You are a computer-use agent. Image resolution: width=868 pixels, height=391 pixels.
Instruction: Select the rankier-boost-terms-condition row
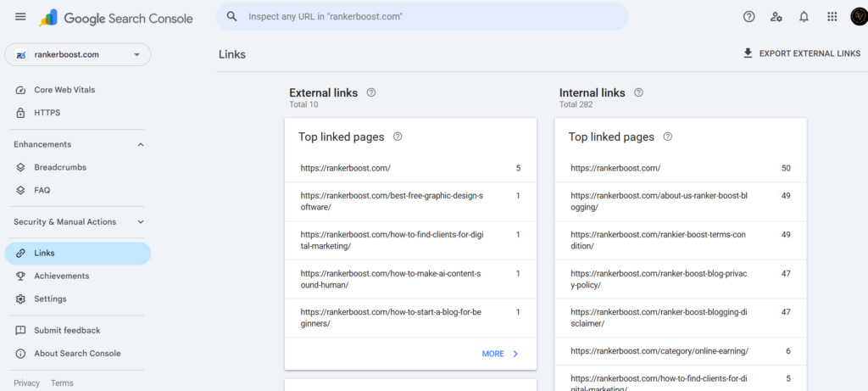point(681,240)
